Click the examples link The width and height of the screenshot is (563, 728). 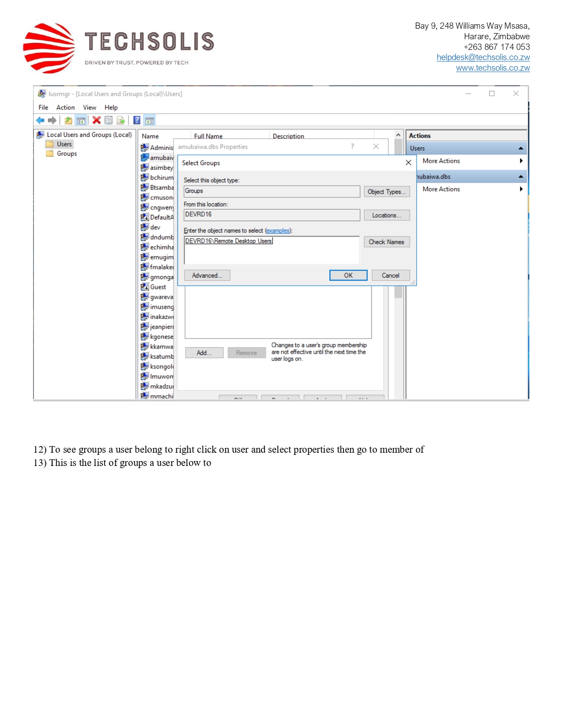click(x=278, y=231)
